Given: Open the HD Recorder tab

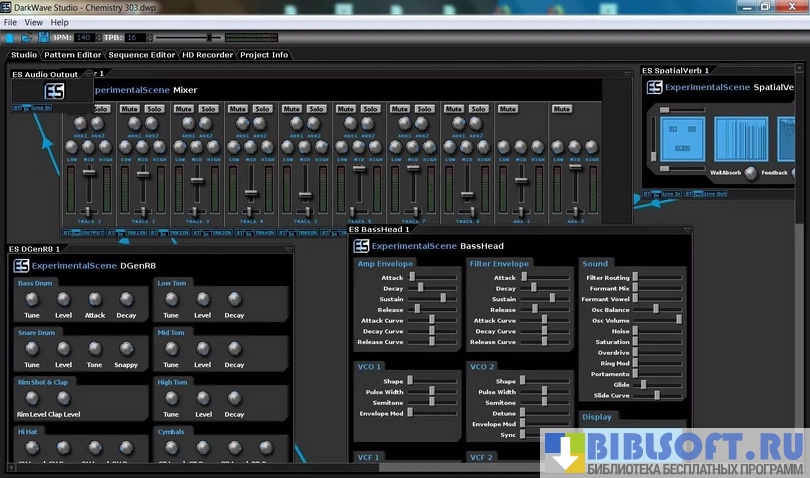Looking at the screenshot, I should 205,55.
